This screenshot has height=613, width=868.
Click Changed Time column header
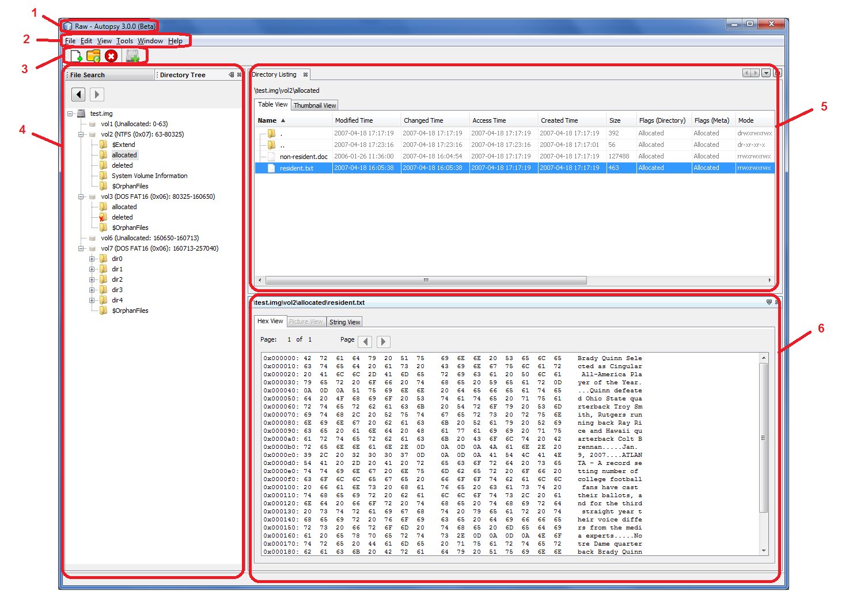435,120
